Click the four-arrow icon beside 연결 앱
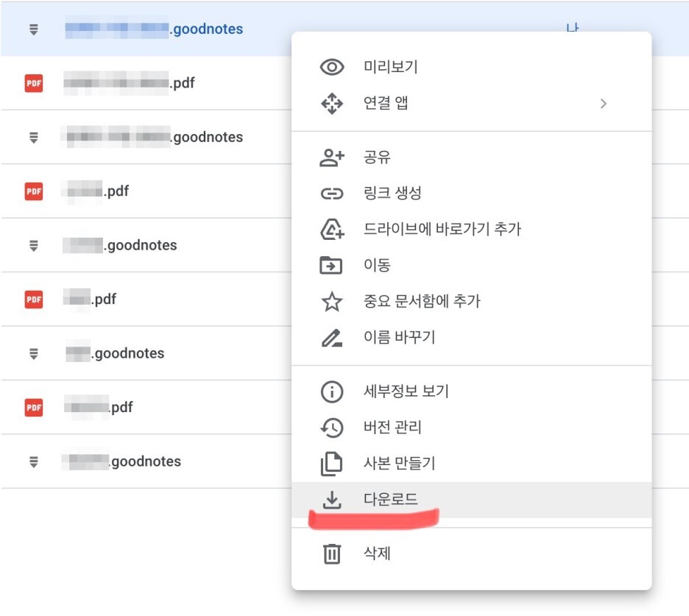The height and width of the screenshot is (616, 689). coord(332,104)
